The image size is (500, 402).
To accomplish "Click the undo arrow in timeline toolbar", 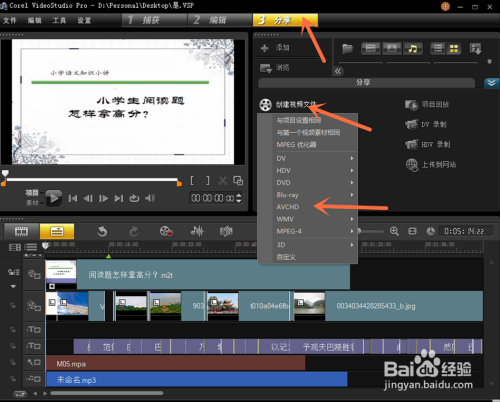I will (102, 231).
